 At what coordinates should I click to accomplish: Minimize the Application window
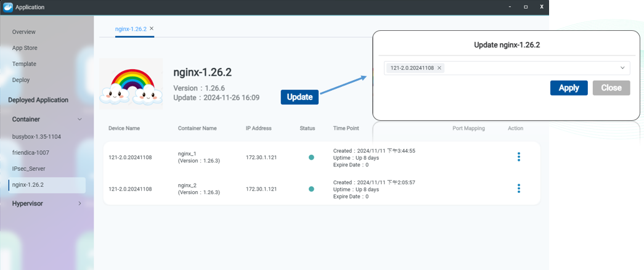[510, 7]
